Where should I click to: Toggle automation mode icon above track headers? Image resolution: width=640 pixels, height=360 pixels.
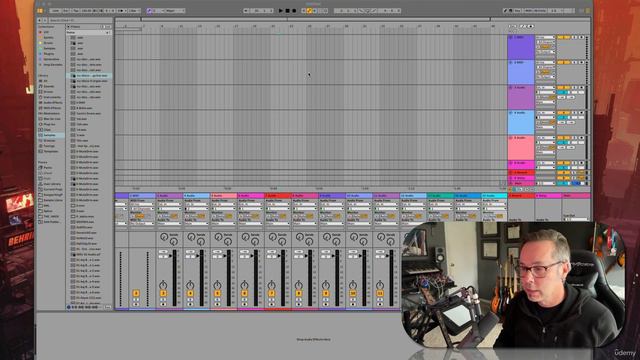point(523,27)
